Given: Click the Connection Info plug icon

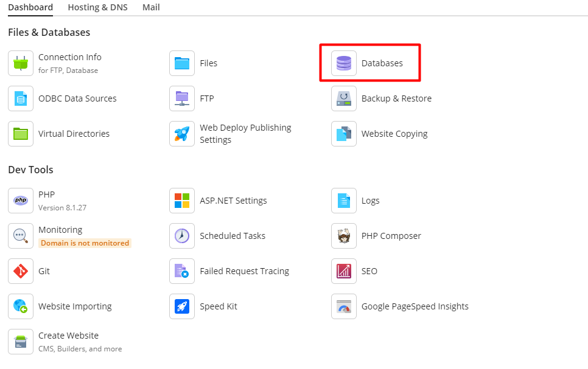Looking at the screenshot, I should (21, 63).
